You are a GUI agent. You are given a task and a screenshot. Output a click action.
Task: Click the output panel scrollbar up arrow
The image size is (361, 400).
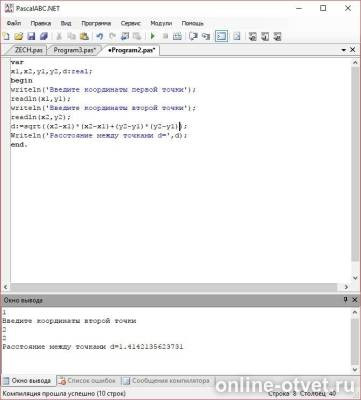coord(355,312)
